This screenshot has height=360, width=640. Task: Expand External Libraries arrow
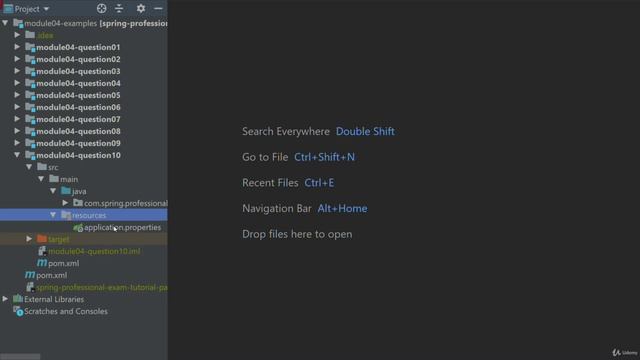pyautogui.click(x=5, y=299)
